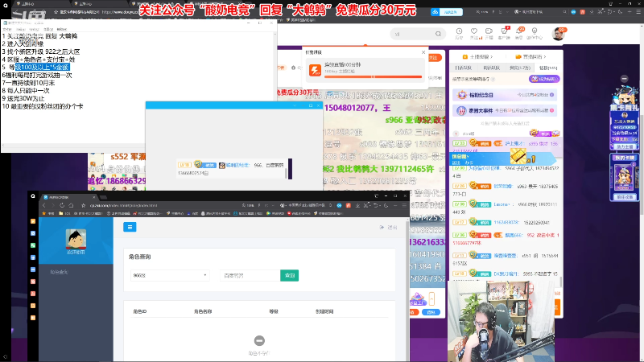
Task: Open the 帮助 menu in Notepad
Action: point(62,30)
